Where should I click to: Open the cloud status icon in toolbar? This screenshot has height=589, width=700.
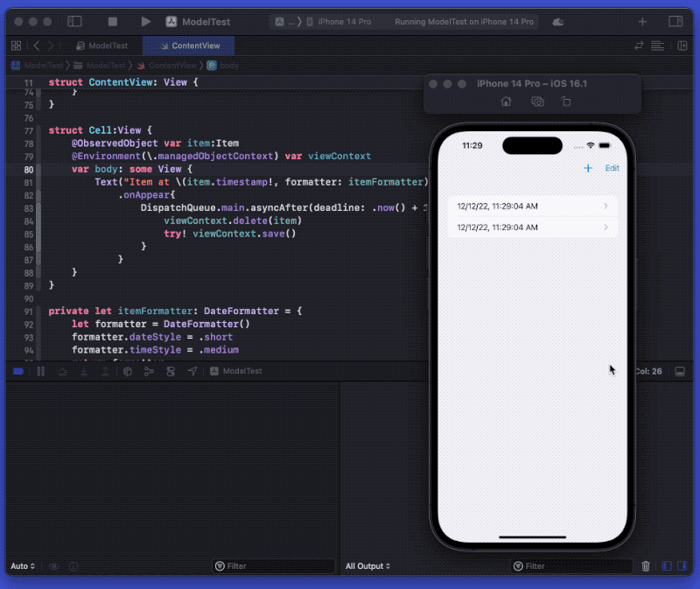tap(558, 22)
